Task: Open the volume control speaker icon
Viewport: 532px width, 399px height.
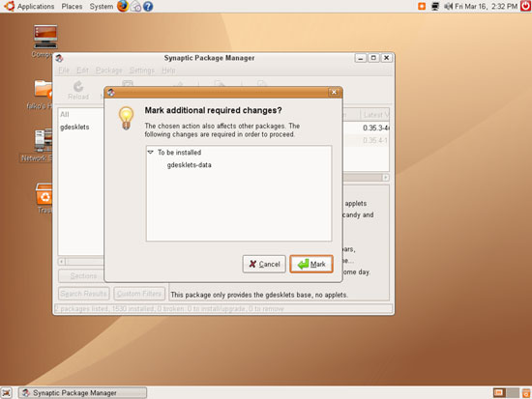Action: (449, 6)
